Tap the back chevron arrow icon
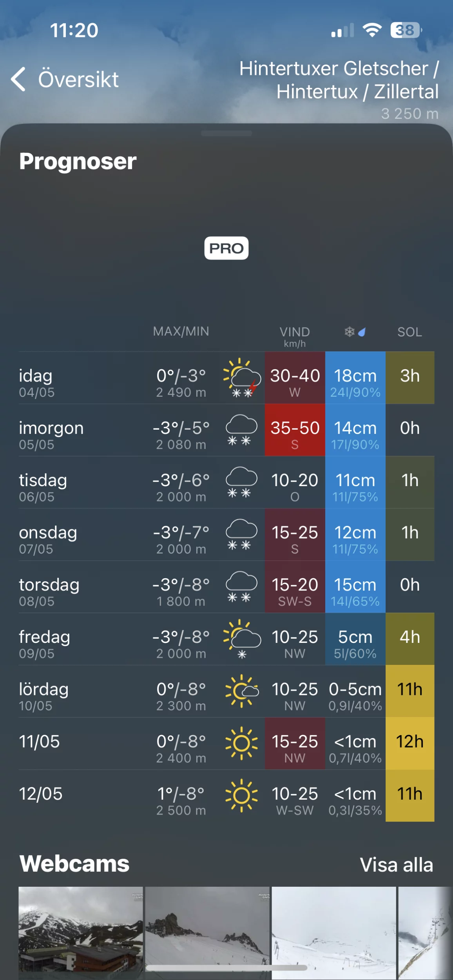453x980 pixels. [18, 79]
